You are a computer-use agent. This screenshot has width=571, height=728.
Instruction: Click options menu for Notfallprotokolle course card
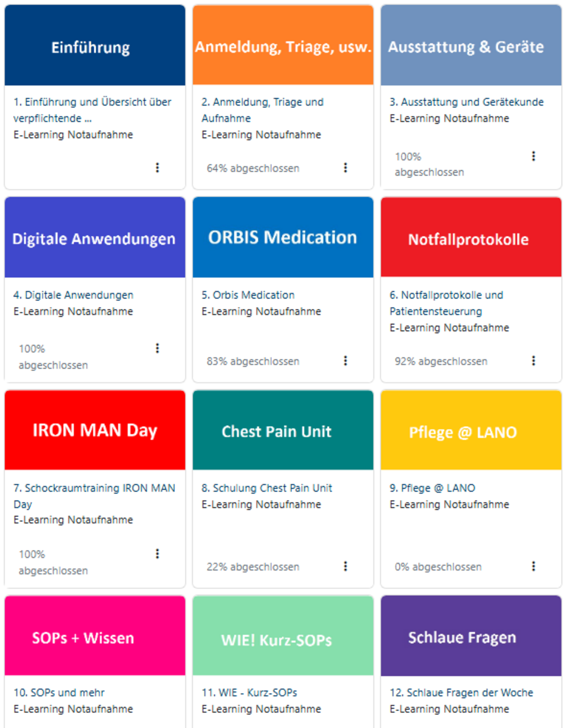point(533,361)
